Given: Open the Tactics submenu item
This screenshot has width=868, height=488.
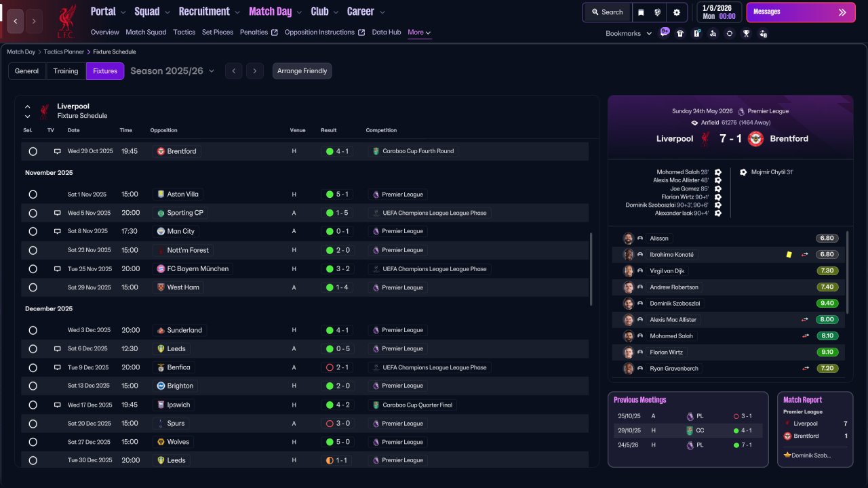Looking at the screenshot, I should coord(184,33).
